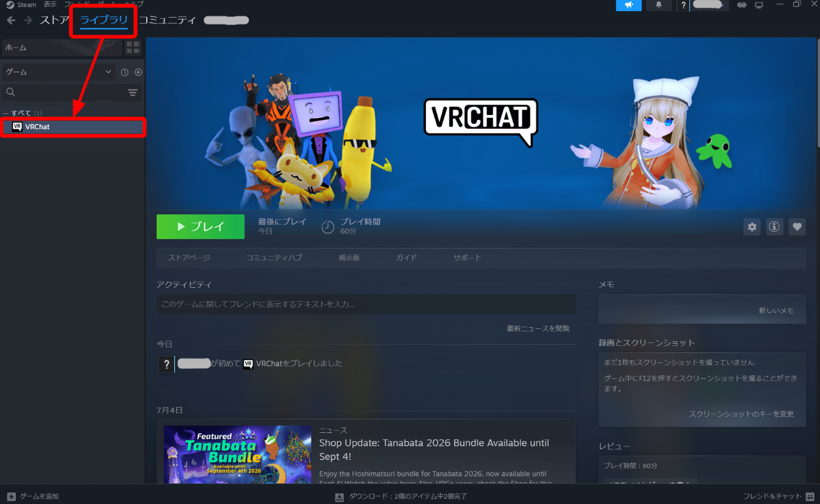Show VRChat game info icon

(x=774, y=227)
